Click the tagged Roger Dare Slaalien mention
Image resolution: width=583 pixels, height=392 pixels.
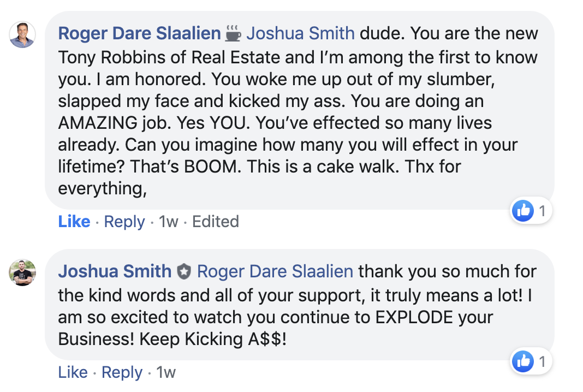click(x=275, y=271)
